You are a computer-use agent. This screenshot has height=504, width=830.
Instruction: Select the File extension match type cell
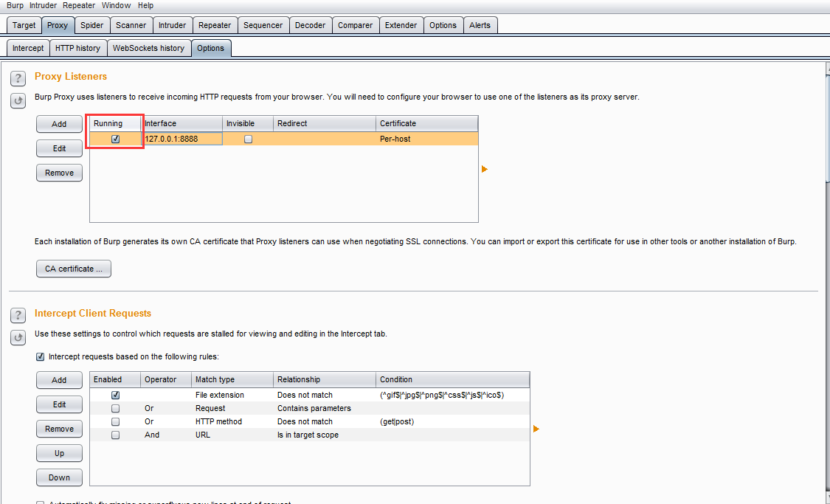[232, 395]
